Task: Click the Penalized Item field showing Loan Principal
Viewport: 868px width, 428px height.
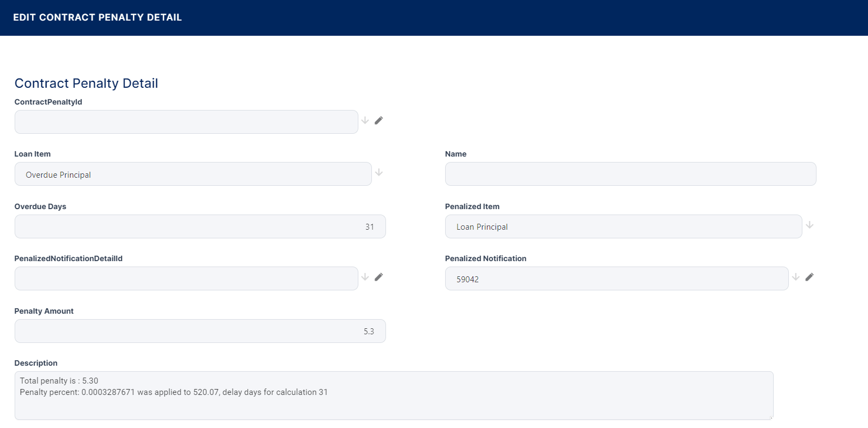Action: pos(623,226)
